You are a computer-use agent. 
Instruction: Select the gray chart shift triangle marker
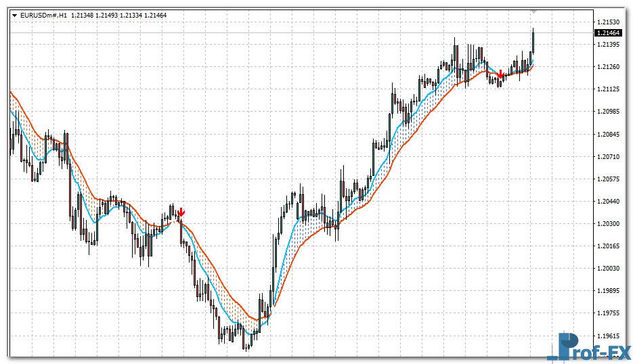(x=534, y=12)
